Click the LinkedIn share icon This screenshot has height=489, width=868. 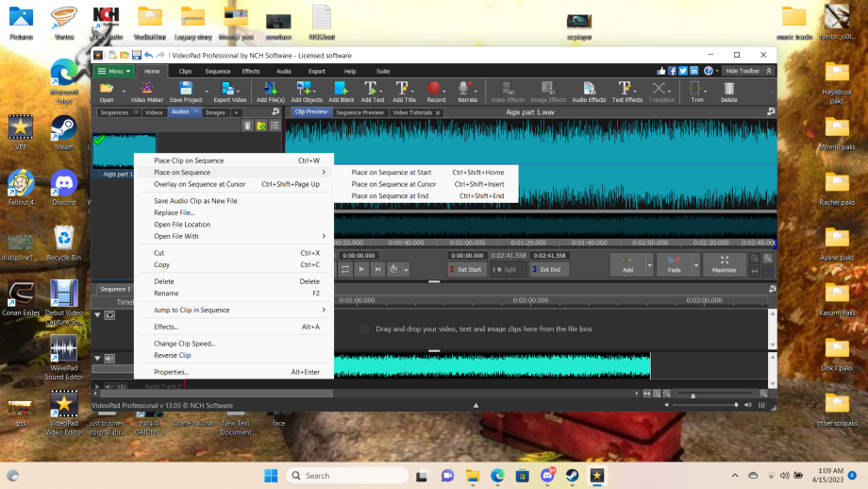tap(693, 71)
